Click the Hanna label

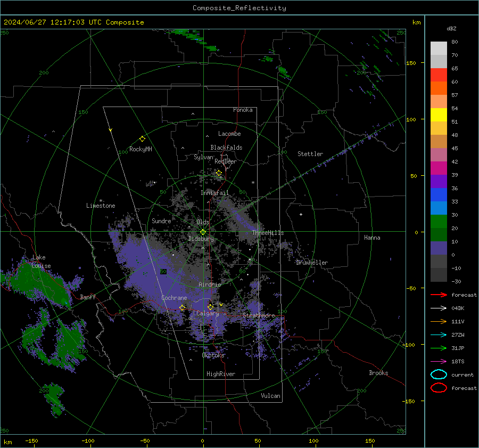point(372,238)
